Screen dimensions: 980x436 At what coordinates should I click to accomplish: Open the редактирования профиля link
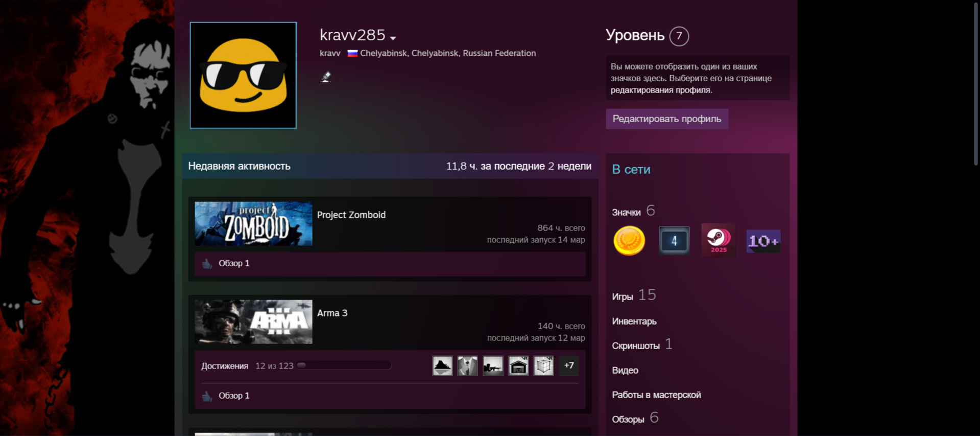661,90
